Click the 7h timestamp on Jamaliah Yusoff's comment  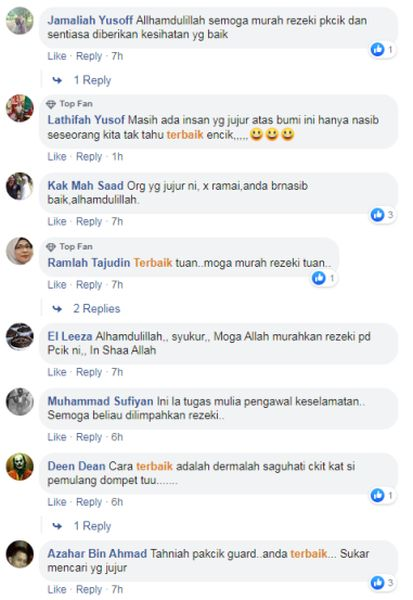click(117, 56)
